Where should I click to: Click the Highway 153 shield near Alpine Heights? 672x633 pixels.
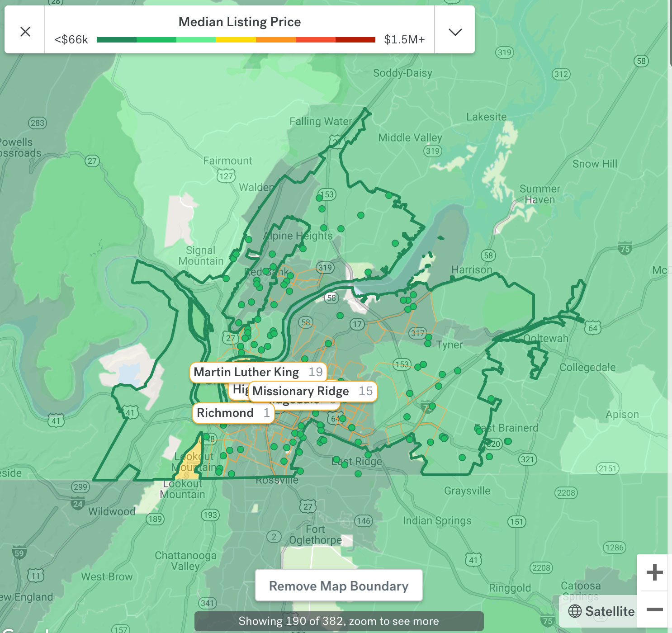pyautogui.click(x=327, y=194)
